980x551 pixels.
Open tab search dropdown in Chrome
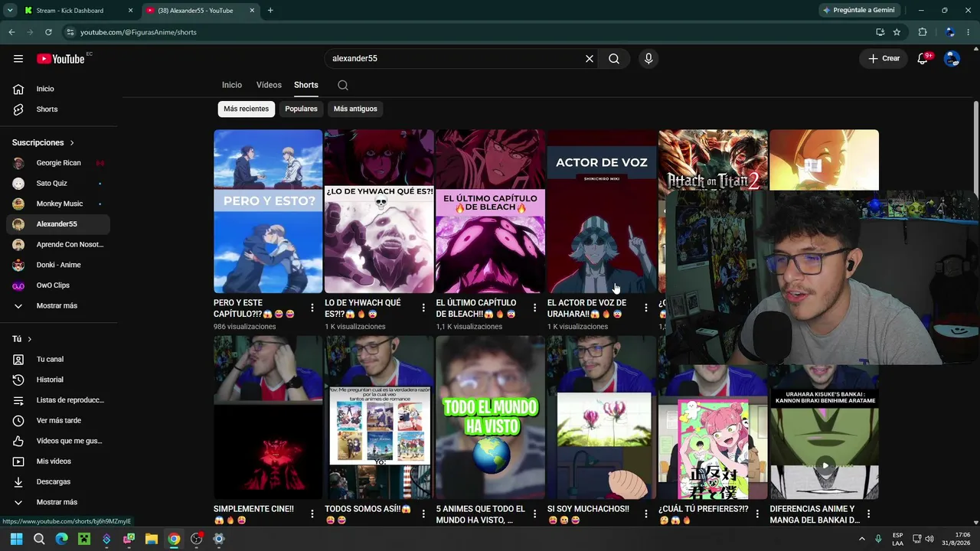(x=10, y=10)
